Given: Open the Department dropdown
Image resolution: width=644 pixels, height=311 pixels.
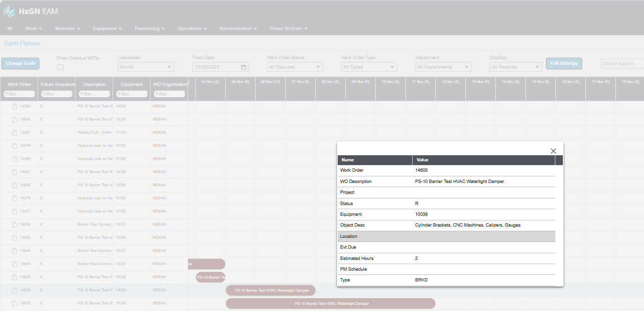Looking at the screenshot, I should click(x=443, y=67).
